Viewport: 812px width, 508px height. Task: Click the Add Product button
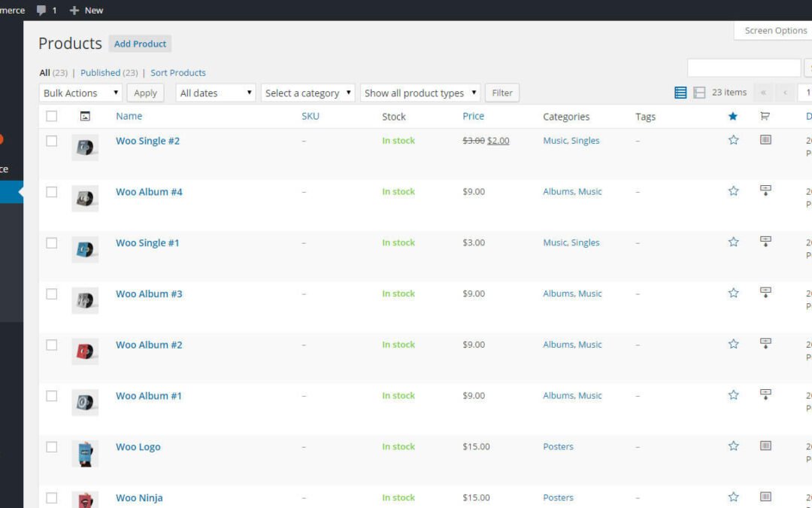click(x=140, y=44)
